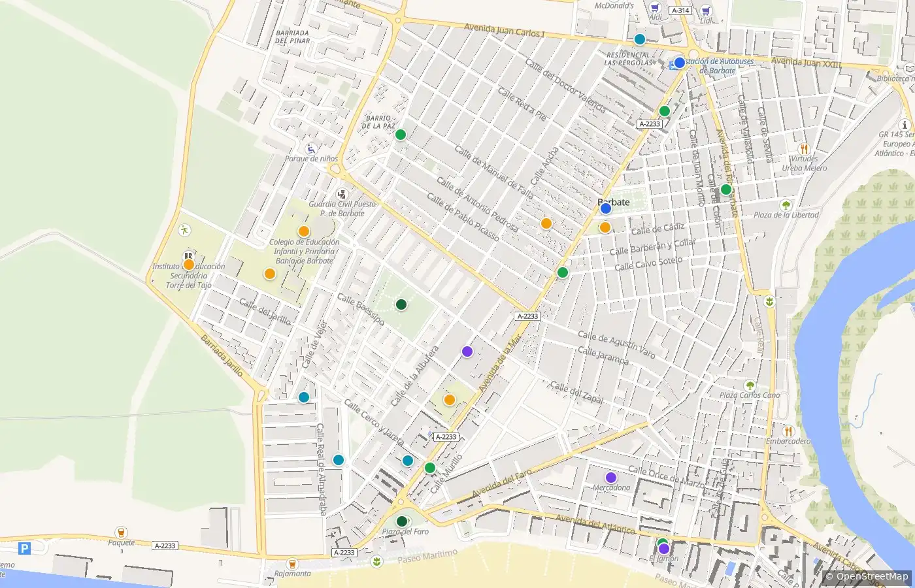
Task: Click the purple marker at El Jamón
Action: [x=664, y=549]
